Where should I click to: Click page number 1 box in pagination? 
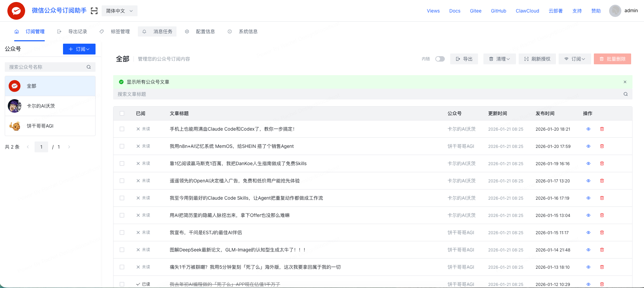coord(41,147)
